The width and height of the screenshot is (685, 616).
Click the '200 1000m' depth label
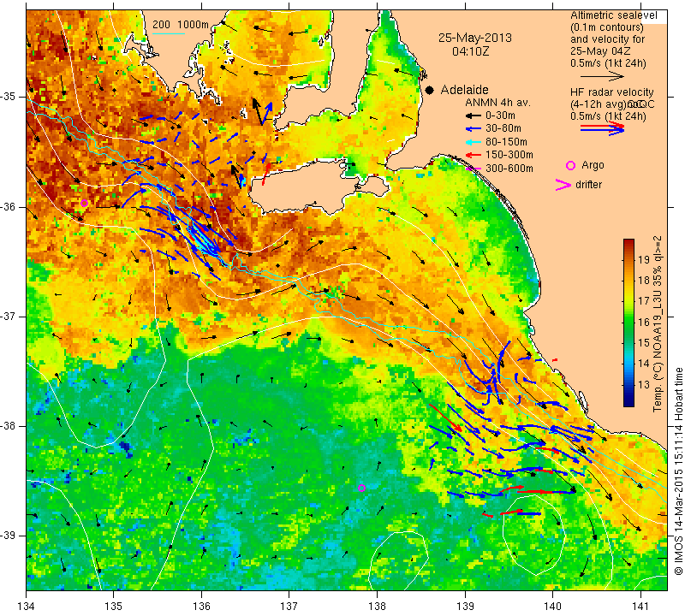(181, 25)
